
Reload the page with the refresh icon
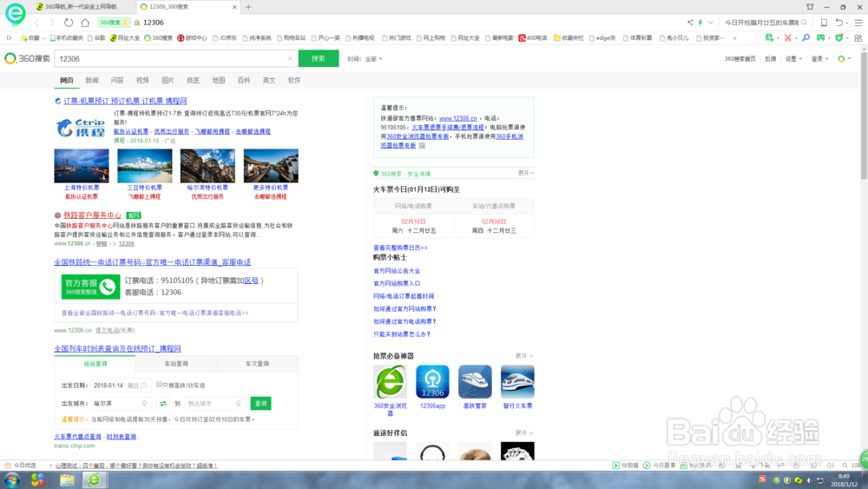point(68,23)
